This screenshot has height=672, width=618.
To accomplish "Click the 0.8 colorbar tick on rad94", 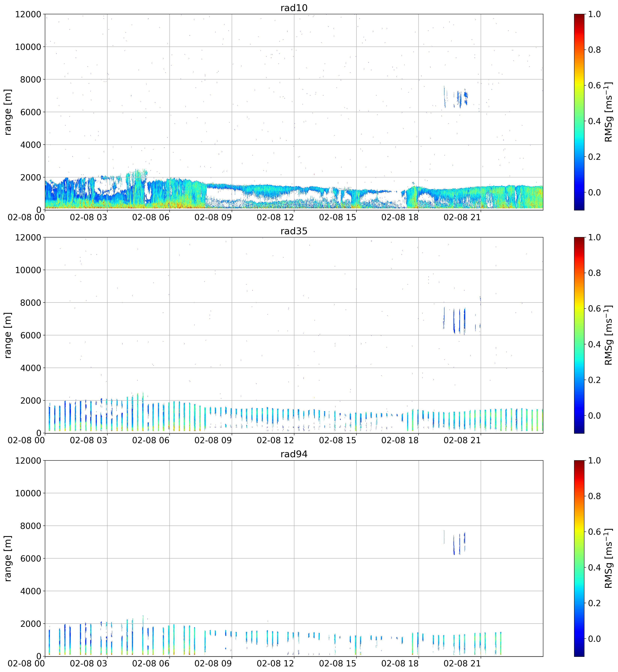I will coord(594,496).
